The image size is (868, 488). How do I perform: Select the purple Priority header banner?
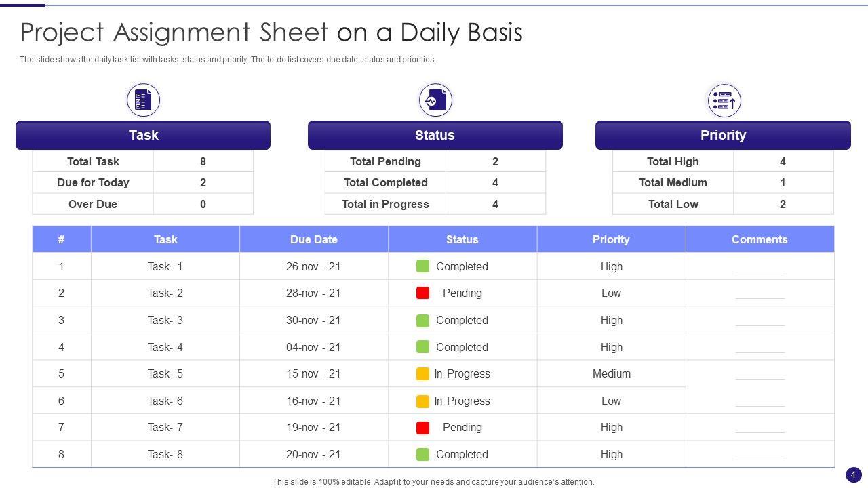[723, 135]
